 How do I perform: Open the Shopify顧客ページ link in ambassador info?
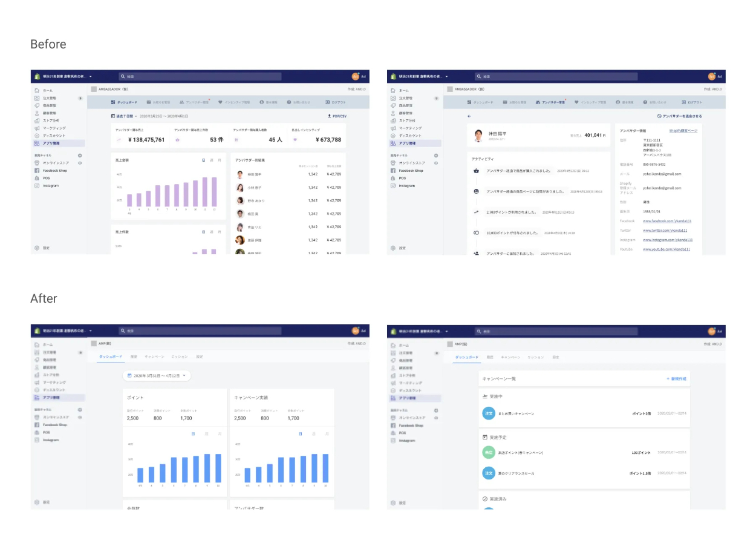683,131
